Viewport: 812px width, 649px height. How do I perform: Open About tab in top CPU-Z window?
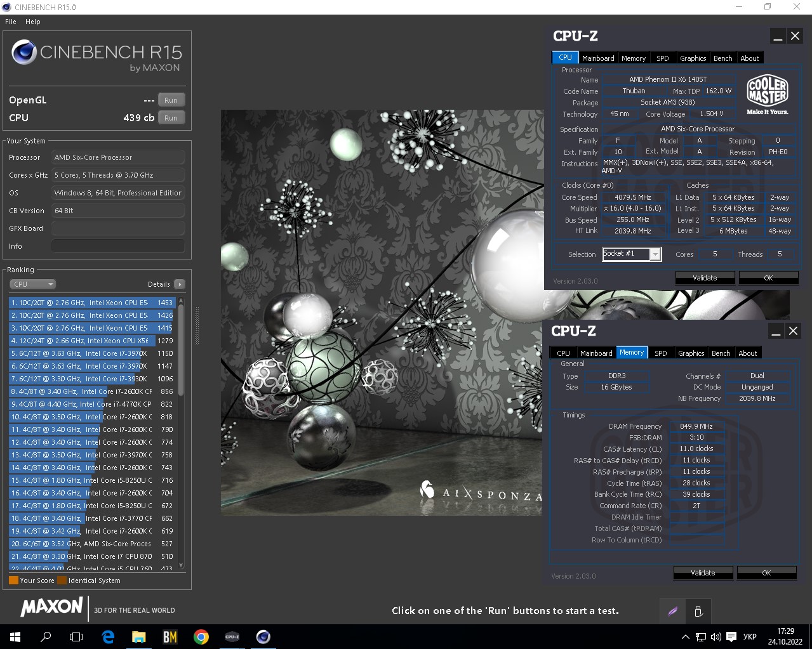(x=750, y=58)
